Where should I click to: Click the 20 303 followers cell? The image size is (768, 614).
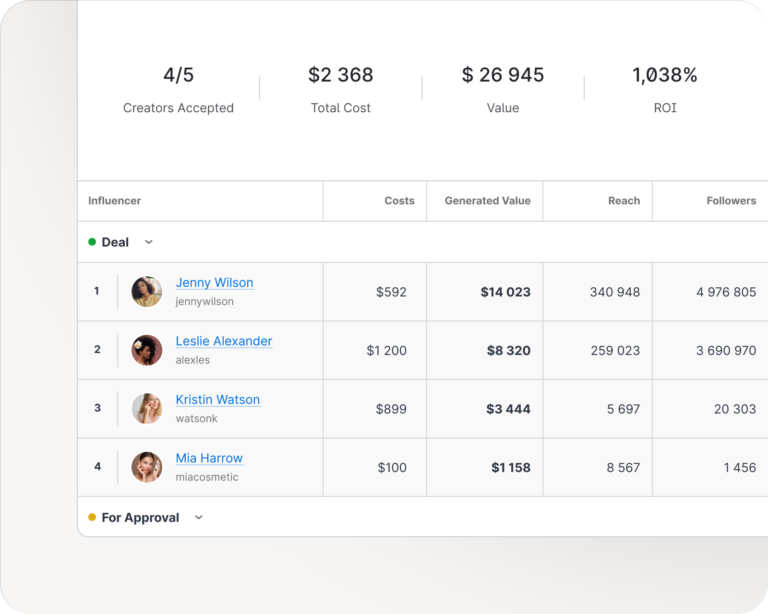pos(735,409)
